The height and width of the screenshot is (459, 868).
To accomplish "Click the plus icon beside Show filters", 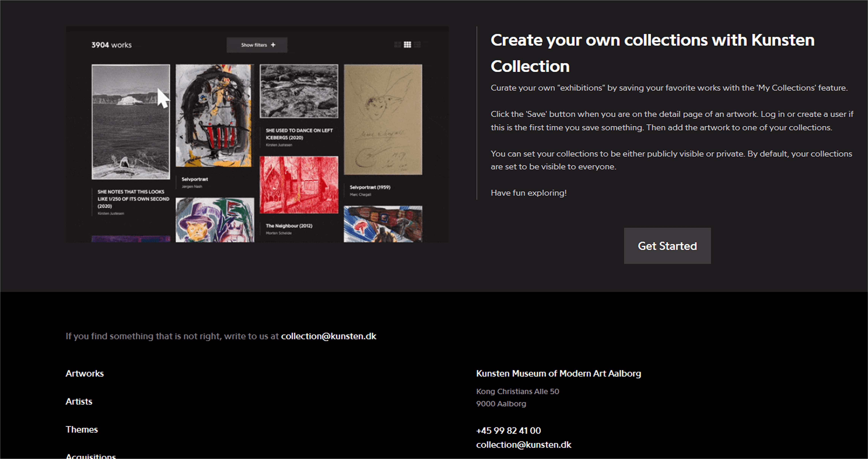I will pos(273,45).
